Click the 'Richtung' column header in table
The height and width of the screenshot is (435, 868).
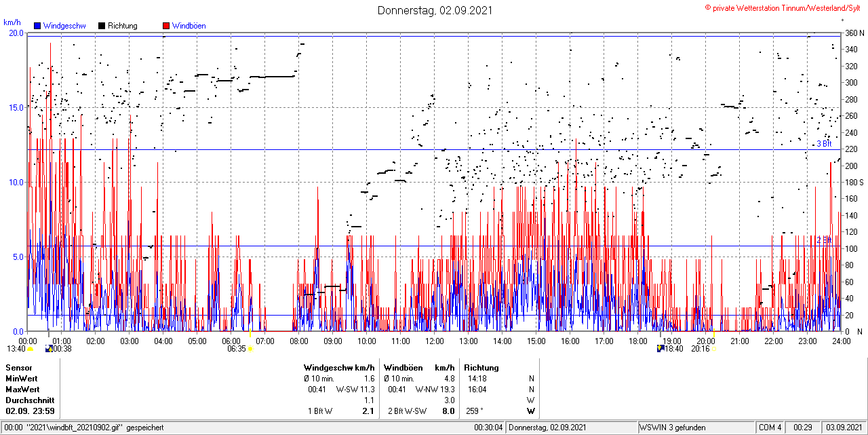click(x=482, y=368)
